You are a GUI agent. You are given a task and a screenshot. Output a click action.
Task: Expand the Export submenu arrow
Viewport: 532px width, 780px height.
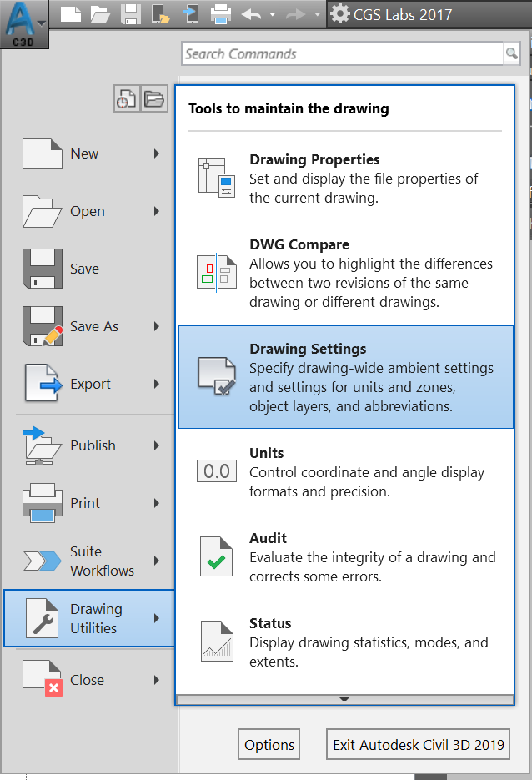click(x=157, y=384)
